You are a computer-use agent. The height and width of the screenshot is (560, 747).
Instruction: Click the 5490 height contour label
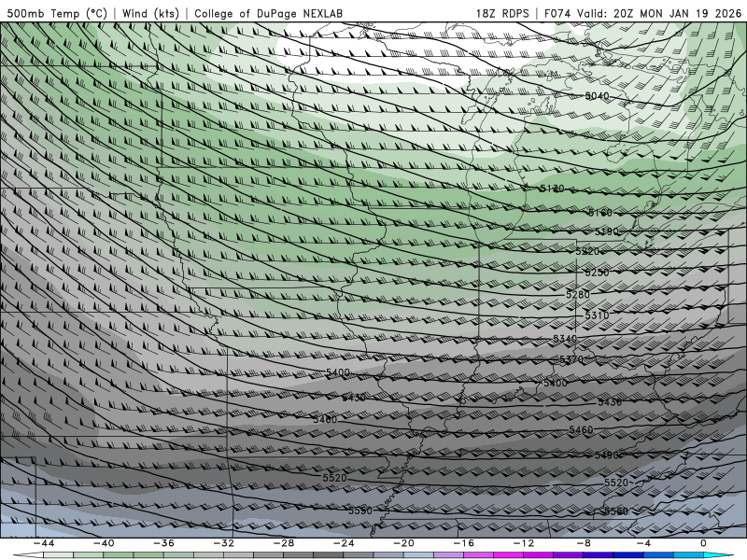tap(607, 455)
